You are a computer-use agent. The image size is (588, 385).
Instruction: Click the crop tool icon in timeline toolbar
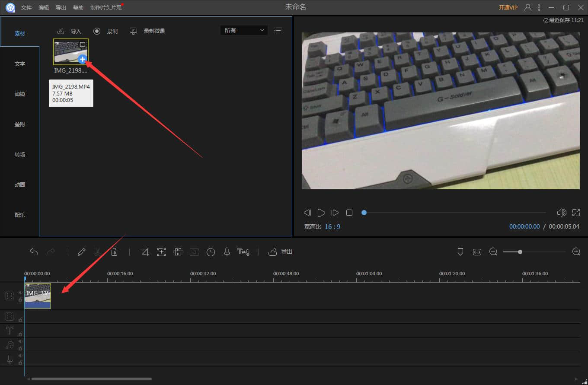coord(145,252)
